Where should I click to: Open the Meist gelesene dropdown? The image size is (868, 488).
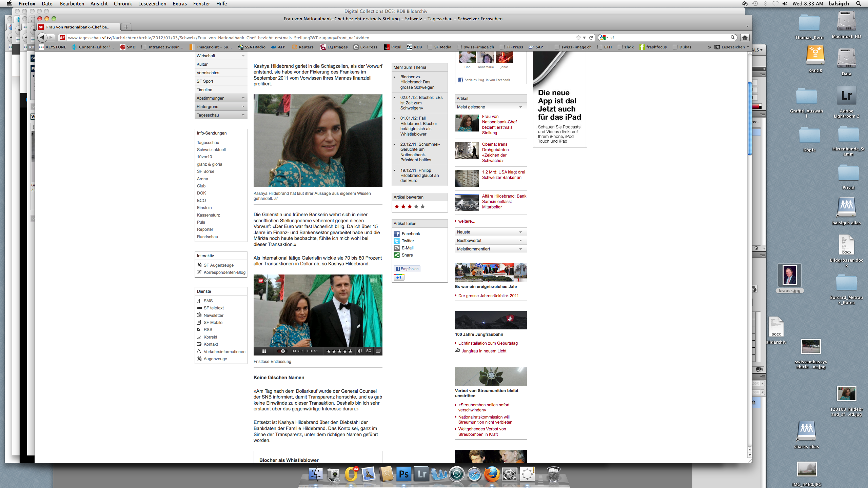[x=490, y=107]
